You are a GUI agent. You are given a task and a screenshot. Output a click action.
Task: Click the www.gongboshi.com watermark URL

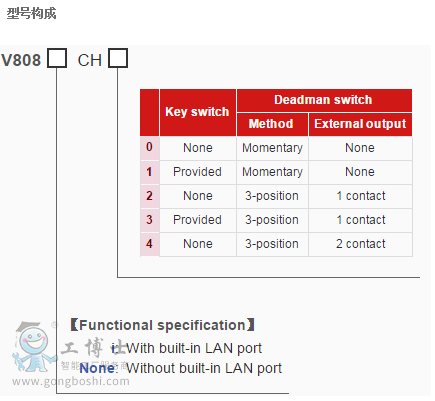[x=71, y=381]
